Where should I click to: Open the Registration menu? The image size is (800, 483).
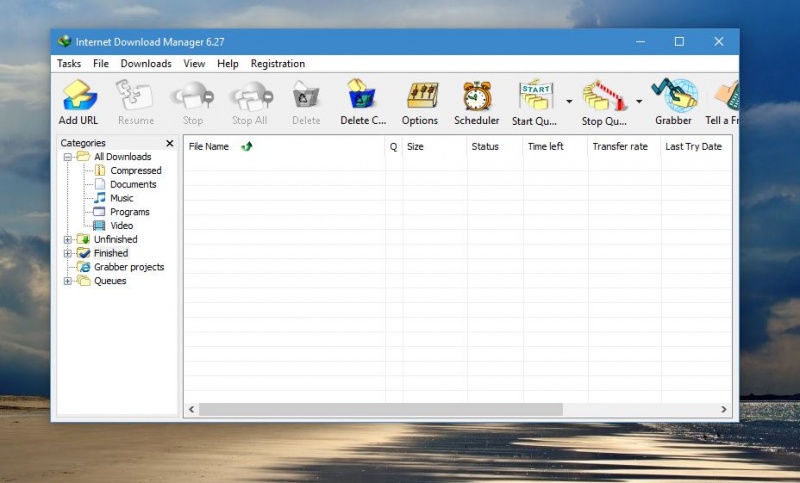click(278, 64)
